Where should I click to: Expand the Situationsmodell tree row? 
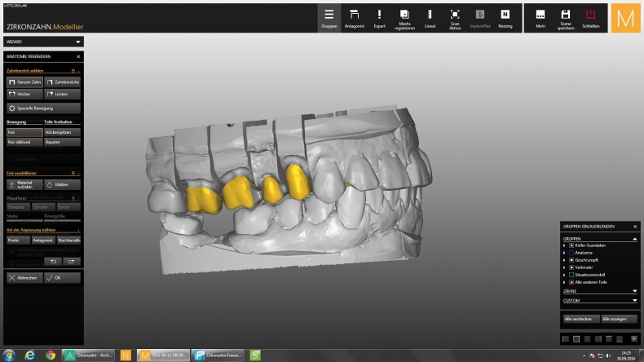(564, 275)
